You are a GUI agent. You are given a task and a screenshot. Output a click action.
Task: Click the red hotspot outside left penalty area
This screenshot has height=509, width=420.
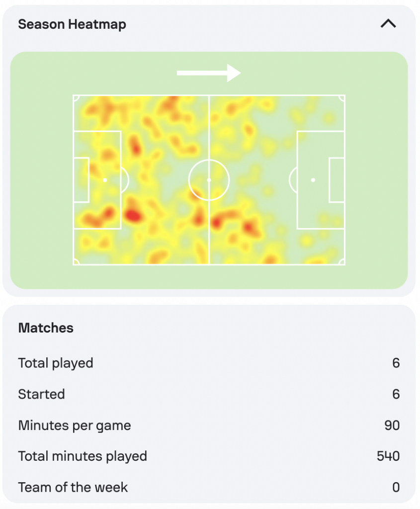pyautogui.click(x=133, y=215)
